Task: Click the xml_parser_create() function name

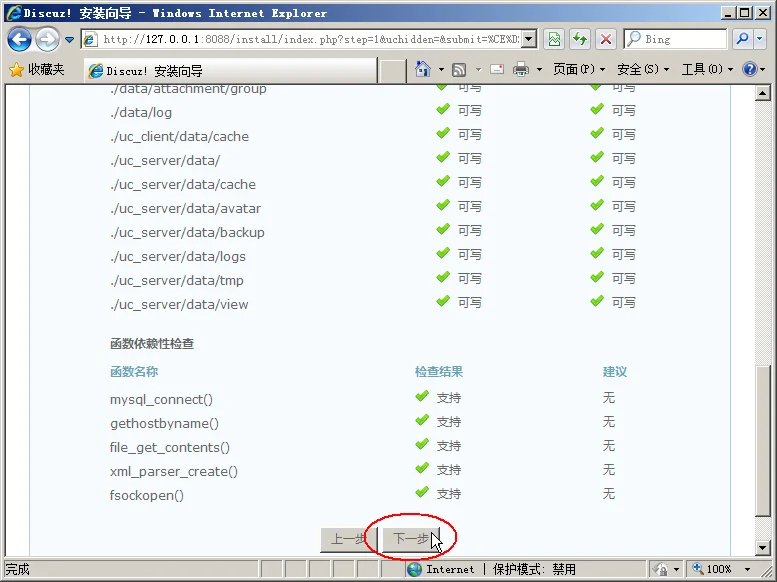Action: [x=173, y=471]
